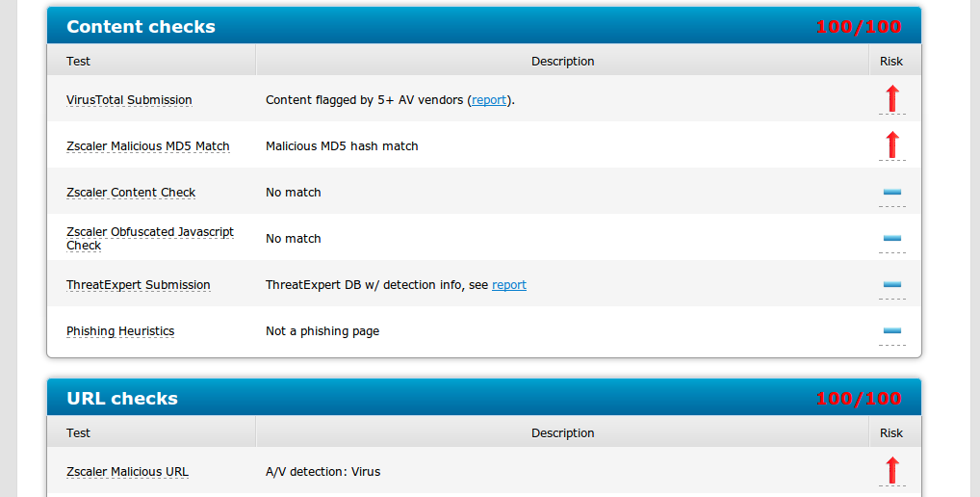
Task: Select the Phishing Heuristics test label
Action: coord(120,331)
